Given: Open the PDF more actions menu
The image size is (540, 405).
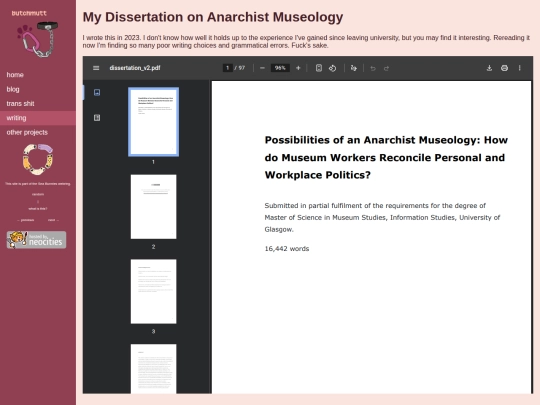Looking at the screenshot, I should point(520,68).
